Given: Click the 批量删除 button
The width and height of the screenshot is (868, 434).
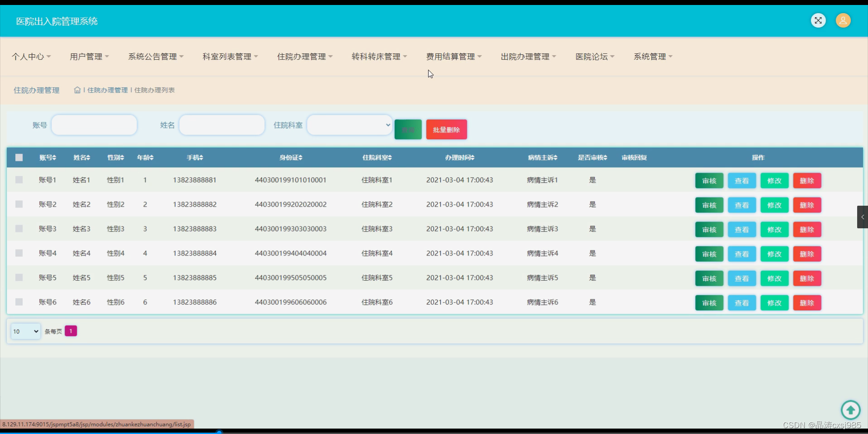Looking at the screenshot, I should (447, 130).
